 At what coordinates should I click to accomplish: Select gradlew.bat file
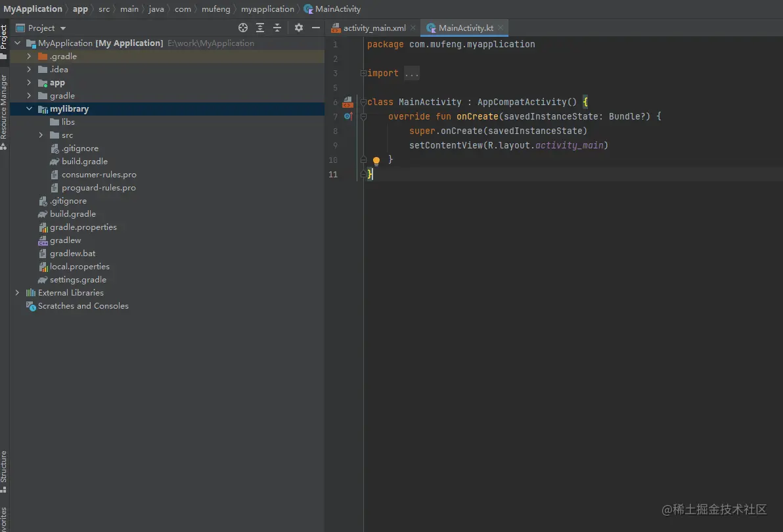click(72, 254)
